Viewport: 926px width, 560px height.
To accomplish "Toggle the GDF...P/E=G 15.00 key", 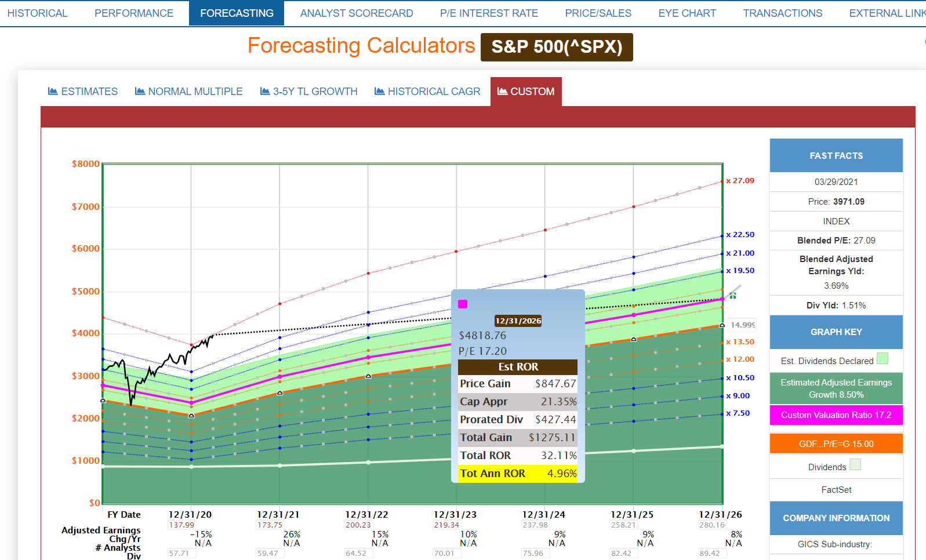I will (x=836, y=443).
